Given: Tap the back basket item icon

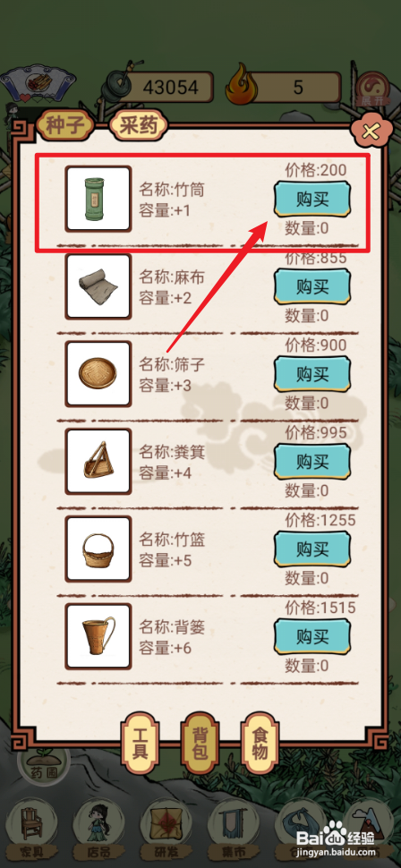Looking at the screenshot, I should click(98, 636).
